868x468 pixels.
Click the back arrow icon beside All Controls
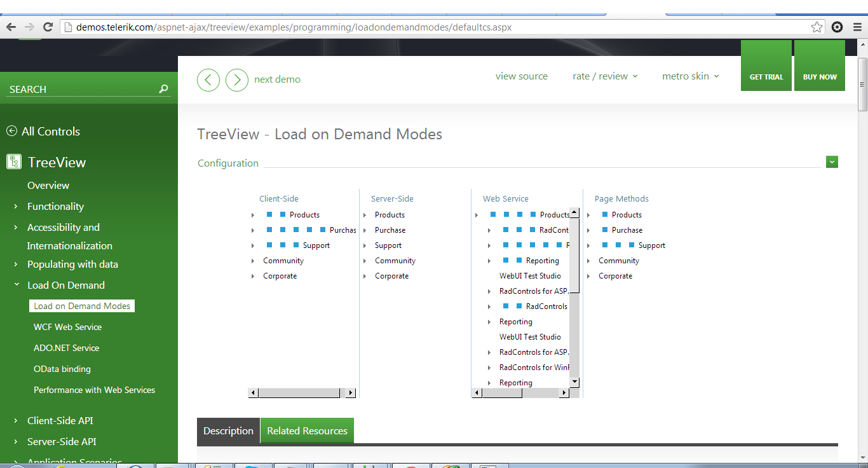pos(11,131)
